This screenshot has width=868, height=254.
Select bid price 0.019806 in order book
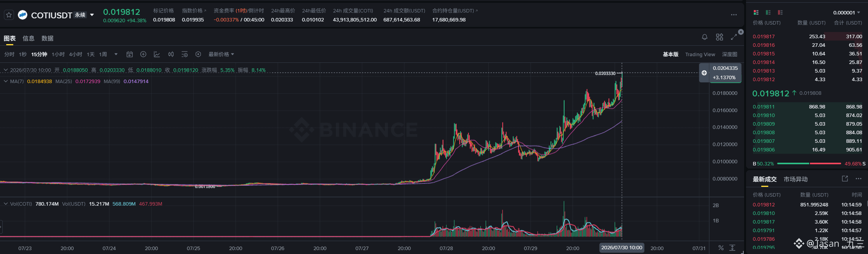click(764, 149)
